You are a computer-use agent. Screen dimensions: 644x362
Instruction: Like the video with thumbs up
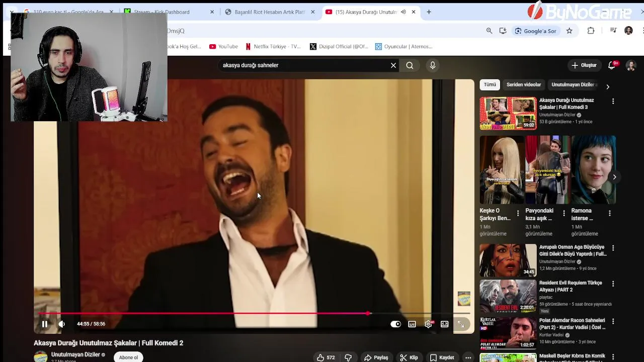click(x=326, y=357)
